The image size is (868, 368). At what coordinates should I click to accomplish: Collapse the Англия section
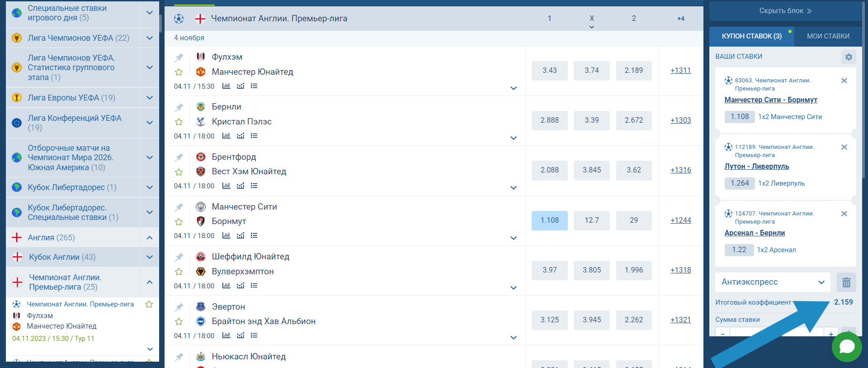click(150, 238)
